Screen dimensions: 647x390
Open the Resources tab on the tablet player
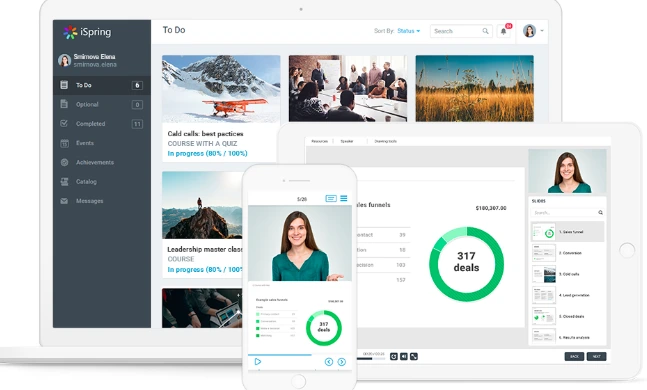(319, 141)
